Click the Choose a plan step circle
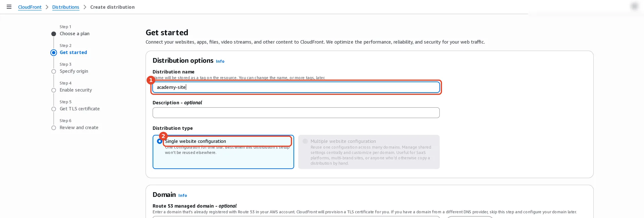This screenshot has height=218, width=644. click(x=54, y=34)
